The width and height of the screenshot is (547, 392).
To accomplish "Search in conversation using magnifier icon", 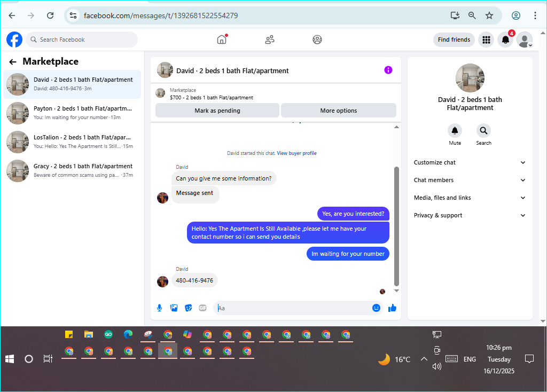I will click(x=483, y=130).
